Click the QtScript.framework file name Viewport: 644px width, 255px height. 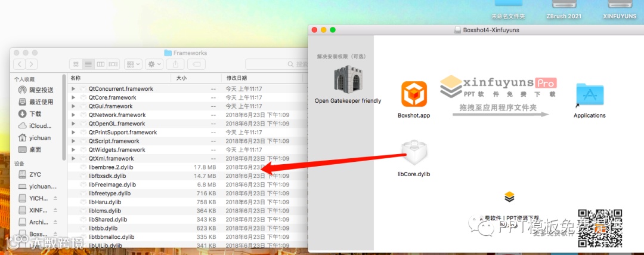[114, 141]
